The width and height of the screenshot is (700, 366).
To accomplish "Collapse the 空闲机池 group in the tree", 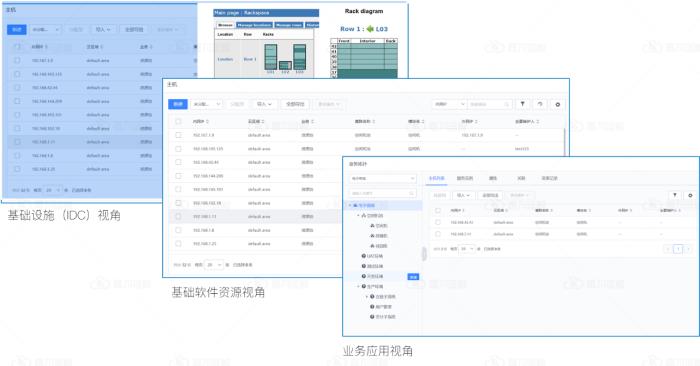I will [x=358, y=216].
